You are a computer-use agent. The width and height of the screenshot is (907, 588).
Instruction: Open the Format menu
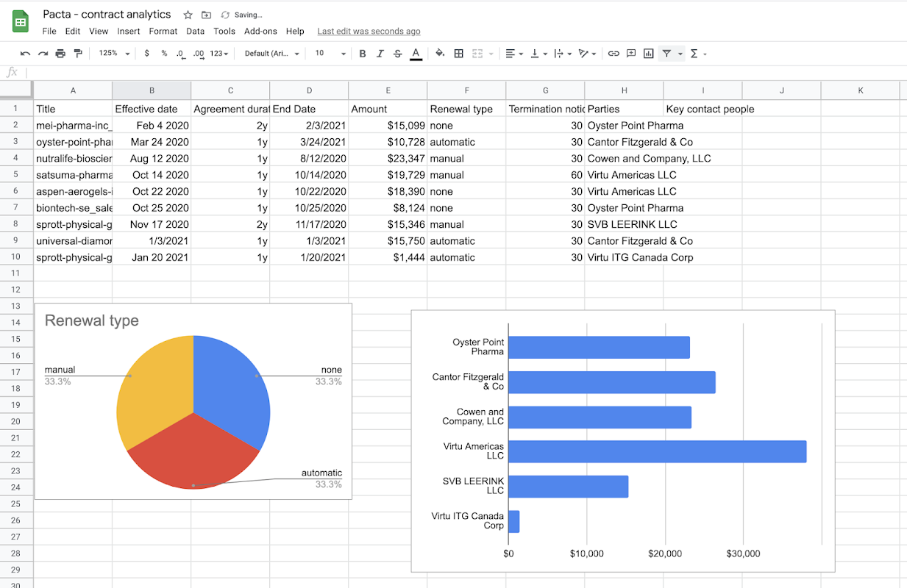(x=163, y=32)
